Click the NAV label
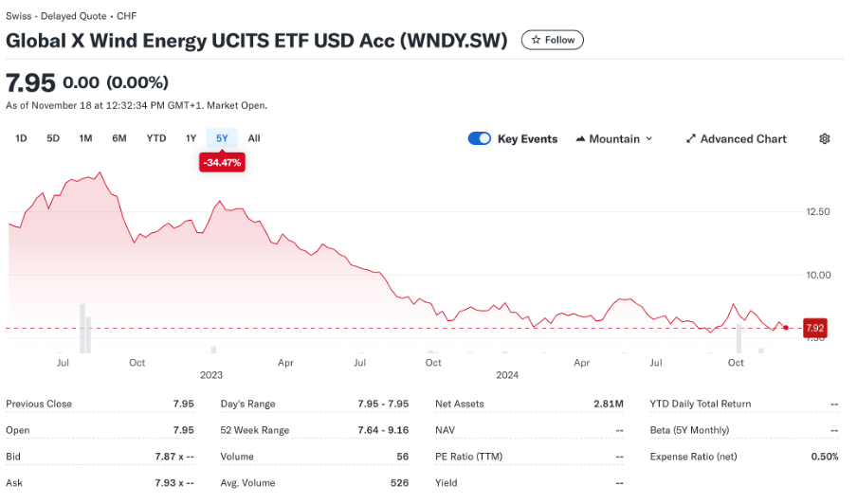This screenshot has width=857, height=504. [x=445, y=430]
